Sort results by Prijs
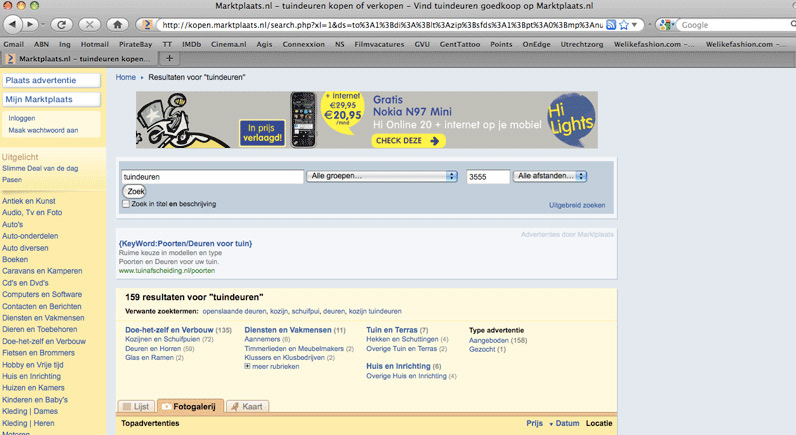Viewport: 796px width, 435px height. point(534,423)
